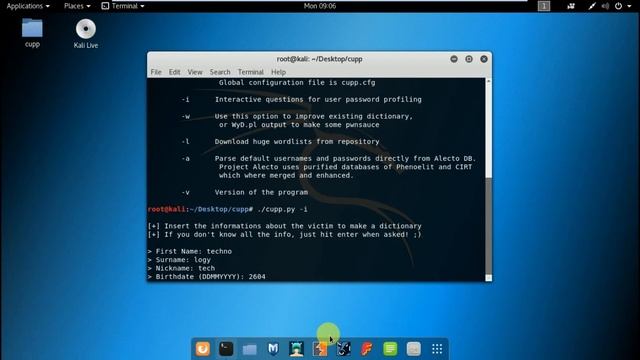The image size is (640, 360).
Task: Open the terminal Help menu
Action: [x=278, y=72]
